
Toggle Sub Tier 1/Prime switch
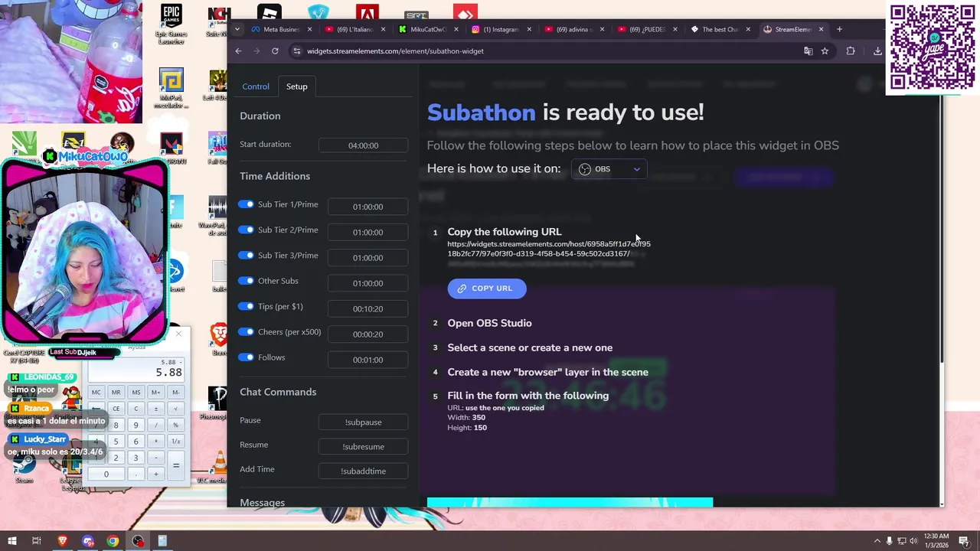246,204
